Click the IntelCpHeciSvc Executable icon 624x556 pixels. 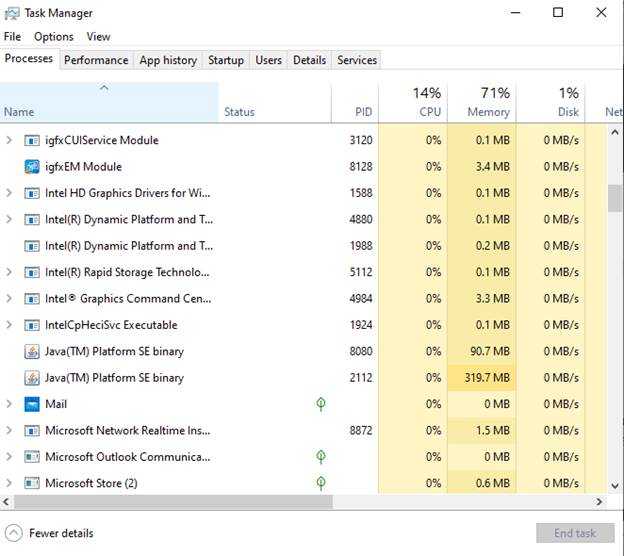point(32,325)
